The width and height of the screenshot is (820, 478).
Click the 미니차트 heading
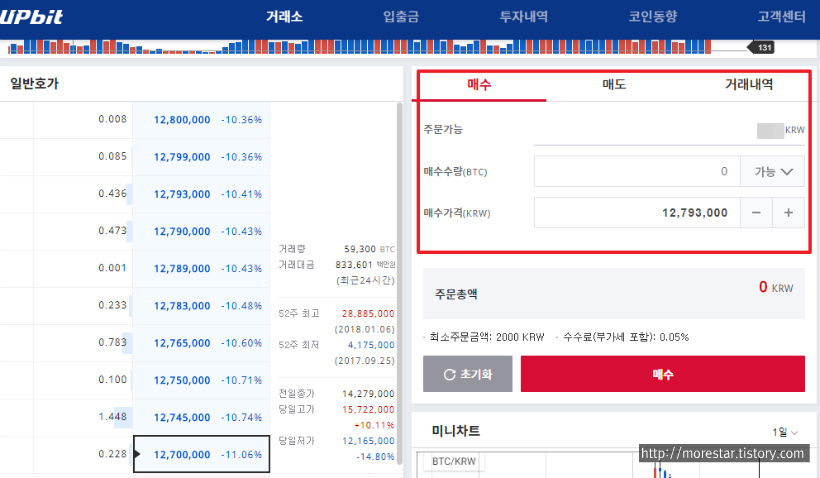click(455, 431)
